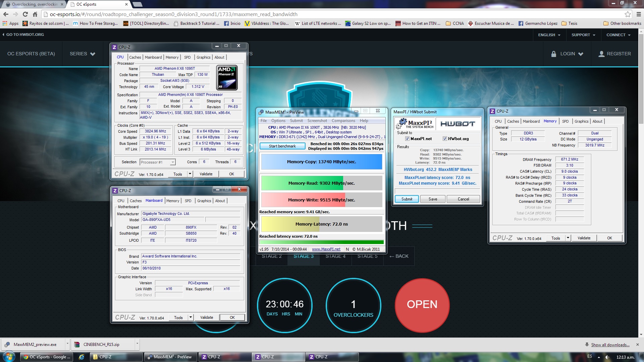
Task: Click the Memory-Write 9515 MByte/sec bar
Action: tap(321, 200)
